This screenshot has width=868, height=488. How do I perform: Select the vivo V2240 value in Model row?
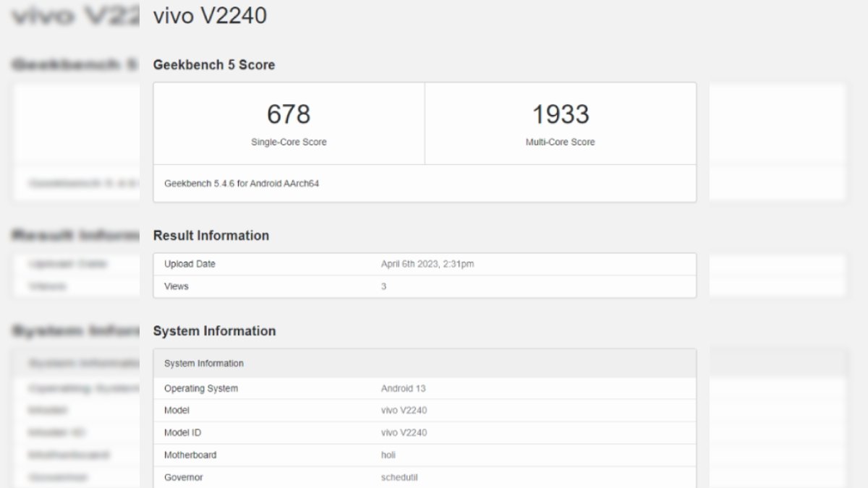[404, 410]
